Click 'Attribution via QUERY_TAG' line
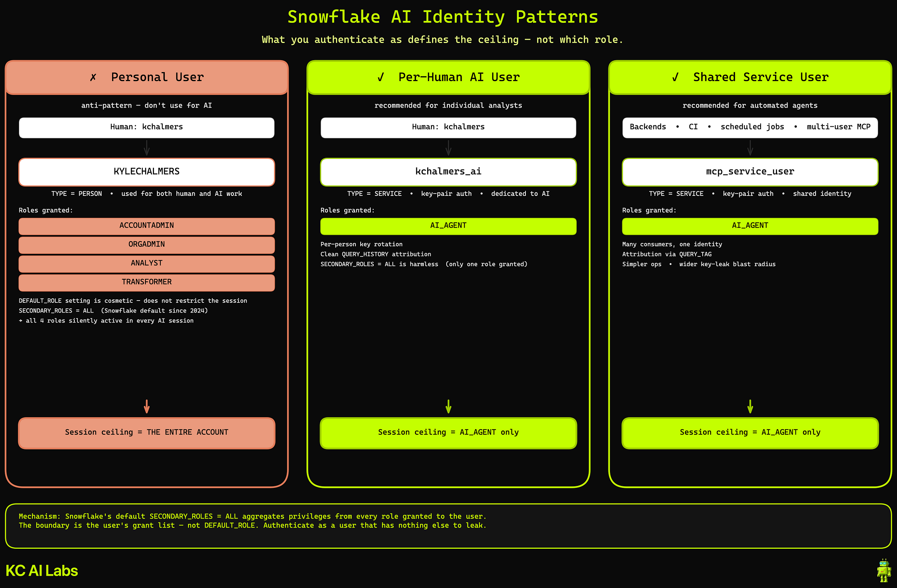Image resolution: width=897 pixels, height=588 pixels. click(667, 254)
